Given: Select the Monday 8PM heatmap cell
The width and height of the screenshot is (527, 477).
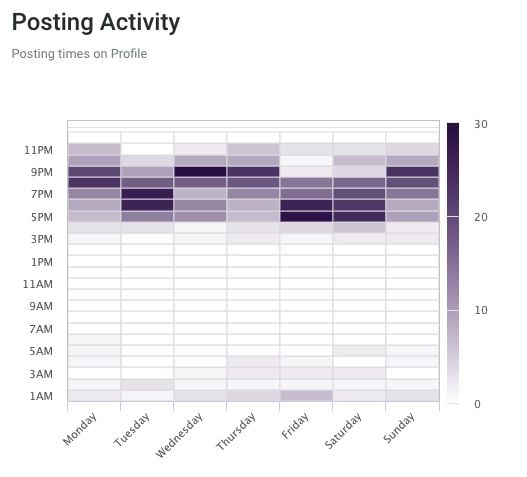Looking at the screenshot, I should 94,183.
